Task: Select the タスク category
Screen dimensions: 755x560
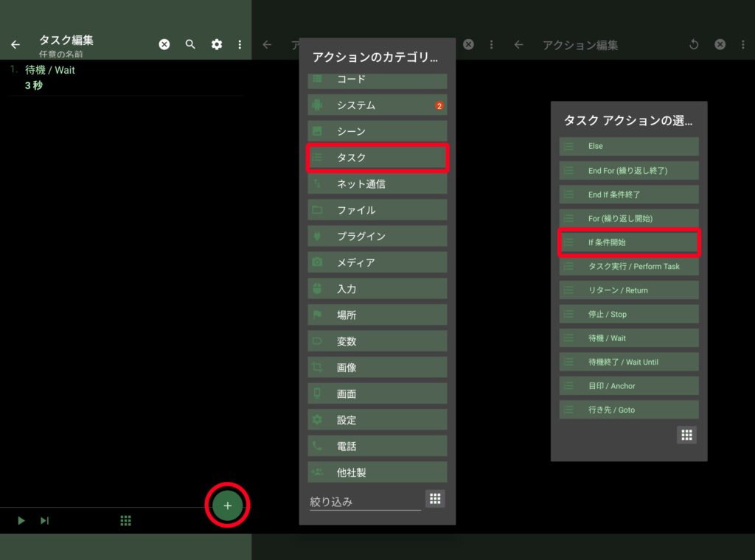Action: (377, 158)
